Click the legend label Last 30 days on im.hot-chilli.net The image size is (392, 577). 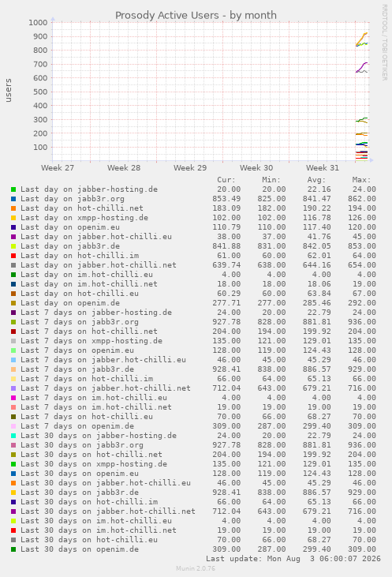(98, 530)
